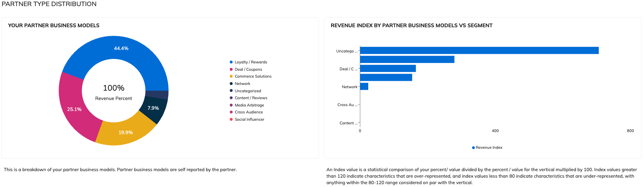Hide Commerce Solutions series via legend
This screenshot has height=187, width=644.
point(253,76)
